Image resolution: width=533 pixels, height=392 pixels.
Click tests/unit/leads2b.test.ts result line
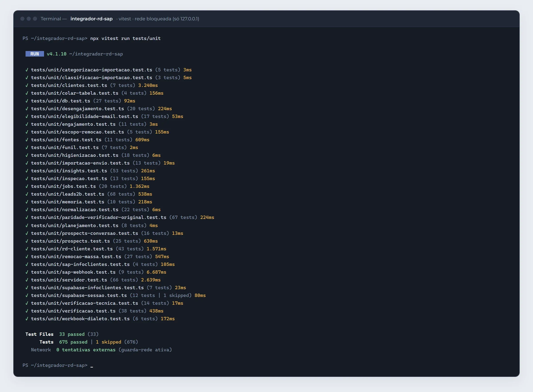point(89,194)
